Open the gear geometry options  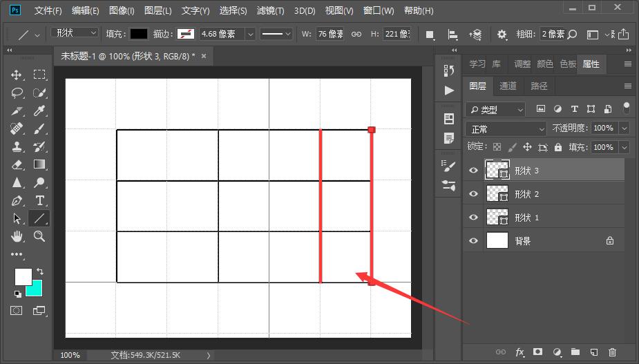(502, 35)
